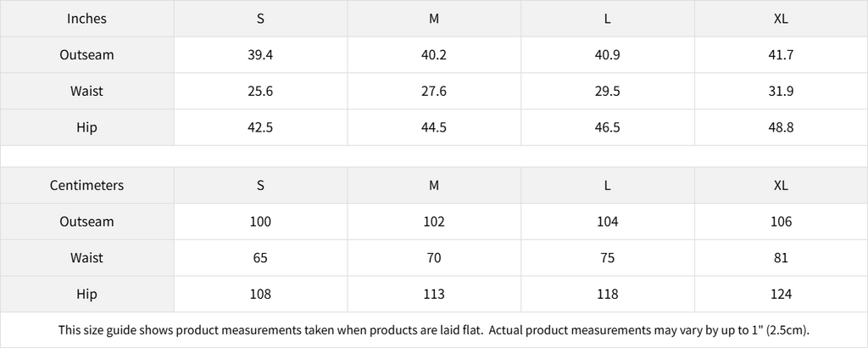Click the 41.7 outseam measurement
Screen dimensions: 868x348
(x=781, y=55)
